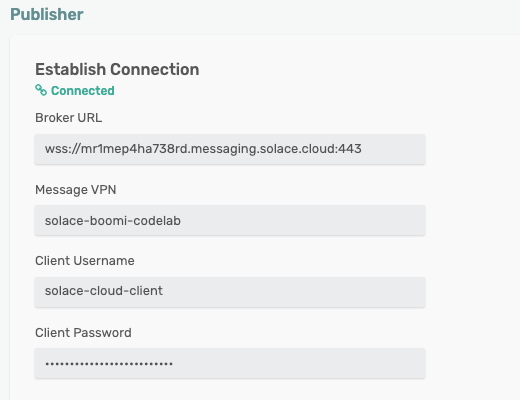Focus the Message VPN input field
This screenshot has width=520, height=400.
tap(230, 220)
